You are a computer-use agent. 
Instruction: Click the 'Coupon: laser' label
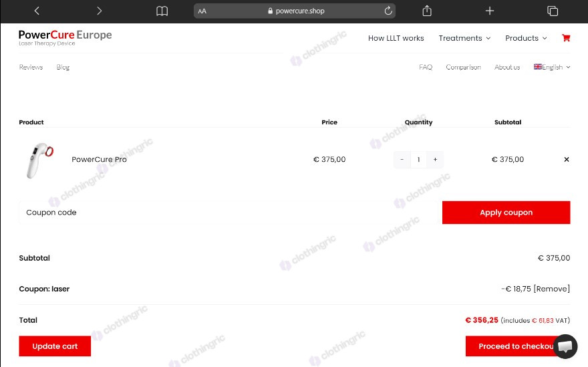pyautogui.click(x=44, y=289)
